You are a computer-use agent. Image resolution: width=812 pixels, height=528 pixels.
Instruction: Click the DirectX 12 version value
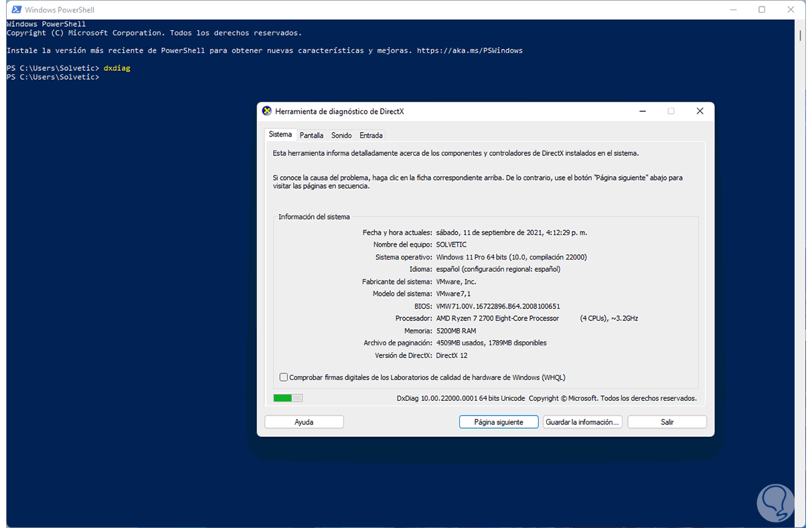click(x=452, y=355)
